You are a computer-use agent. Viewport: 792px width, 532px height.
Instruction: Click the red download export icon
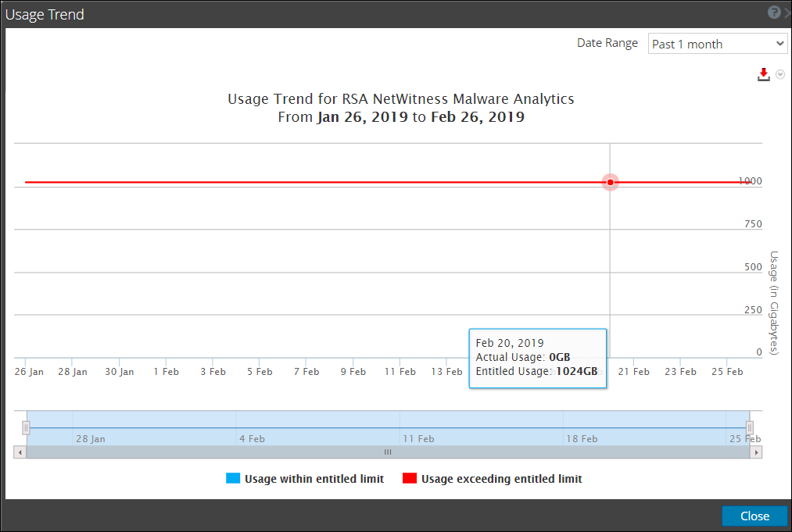pos(764,74)
